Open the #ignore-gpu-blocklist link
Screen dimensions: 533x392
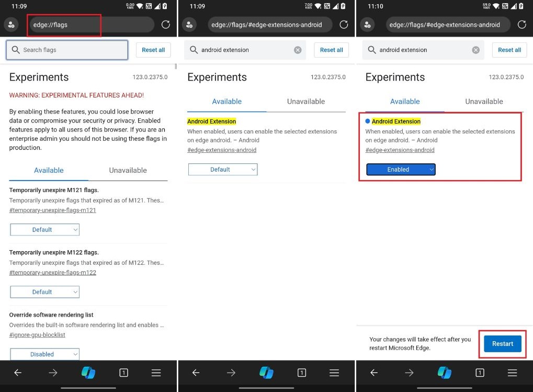tap(37, 335)
